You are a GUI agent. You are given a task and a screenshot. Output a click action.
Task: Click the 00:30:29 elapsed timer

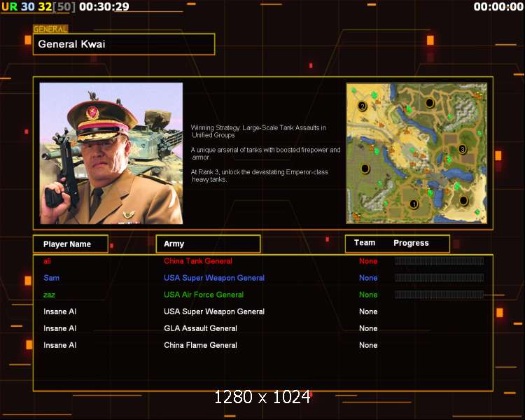(104, 7)
